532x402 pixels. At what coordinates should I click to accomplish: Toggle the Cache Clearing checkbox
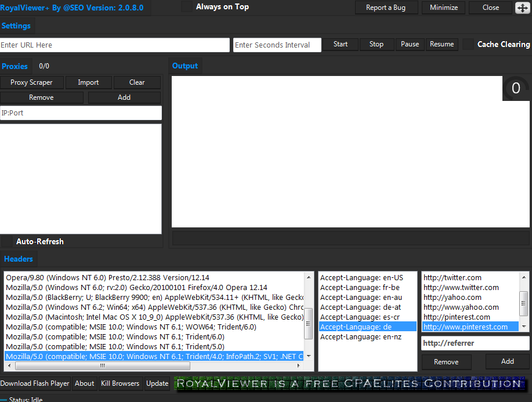pyautogui.click(x=468, y=44)
